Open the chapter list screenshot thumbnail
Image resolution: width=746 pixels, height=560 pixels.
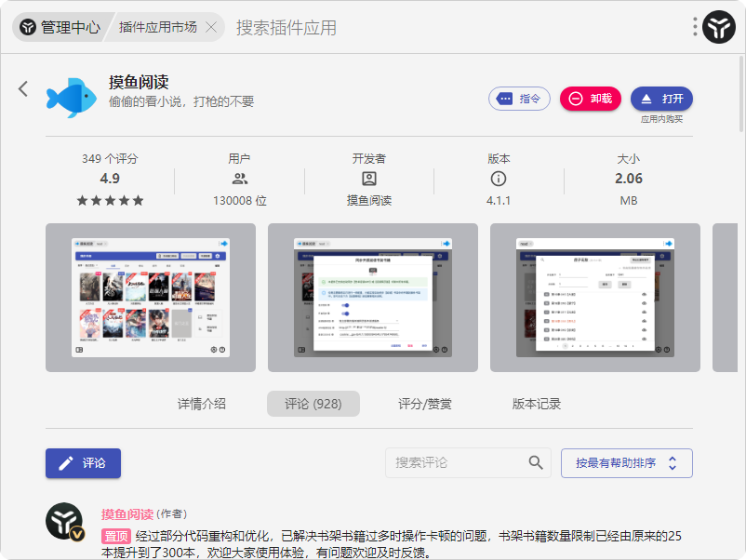pyautogui.click(x=594, y=298)
